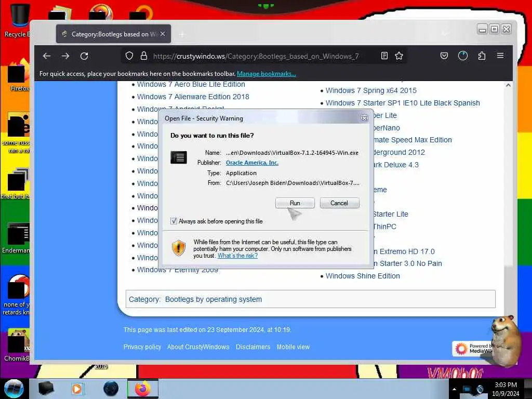The image size is (532, 399).
Task: Open About CrustyWindows footer link
Action: coord(198,347)
